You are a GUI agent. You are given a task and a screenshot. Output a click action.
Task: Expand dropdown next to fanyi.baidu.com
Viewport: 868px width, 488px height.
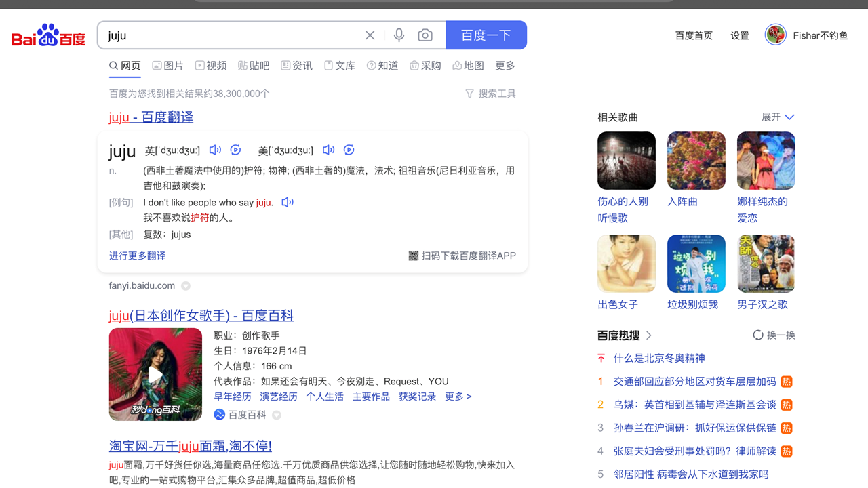click(x=186, y=286)
